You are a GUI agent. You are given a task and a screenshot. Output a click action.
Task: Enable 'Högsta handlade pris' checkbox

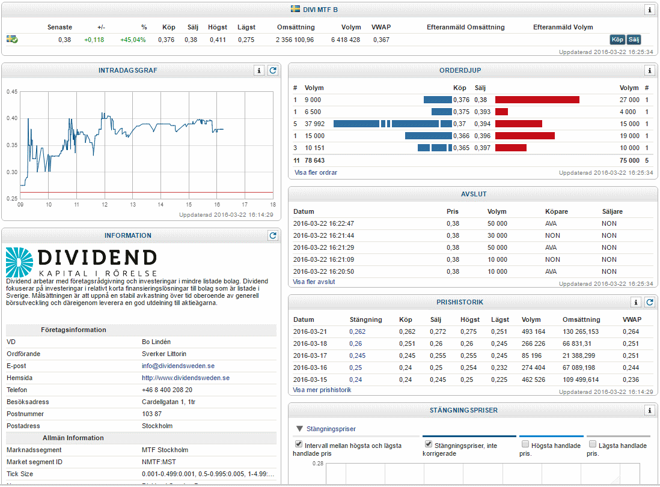[525, 444]
